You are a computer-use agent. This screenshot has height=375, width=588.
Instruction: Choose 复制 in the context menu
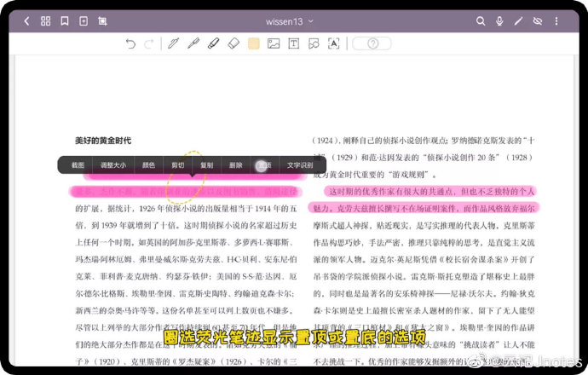coord(206,165)
